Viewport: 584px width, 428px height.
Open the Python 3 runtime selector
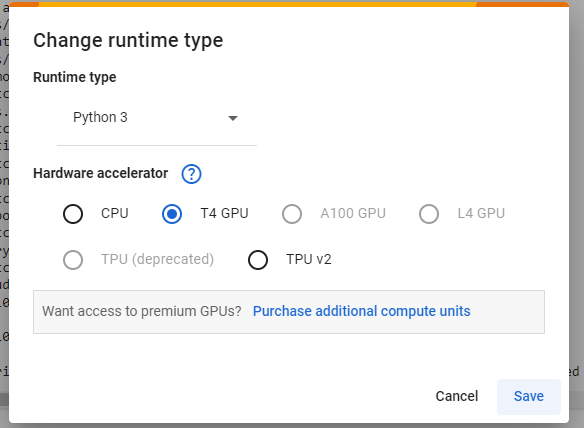pyautogui.click(x=157, y=118)
